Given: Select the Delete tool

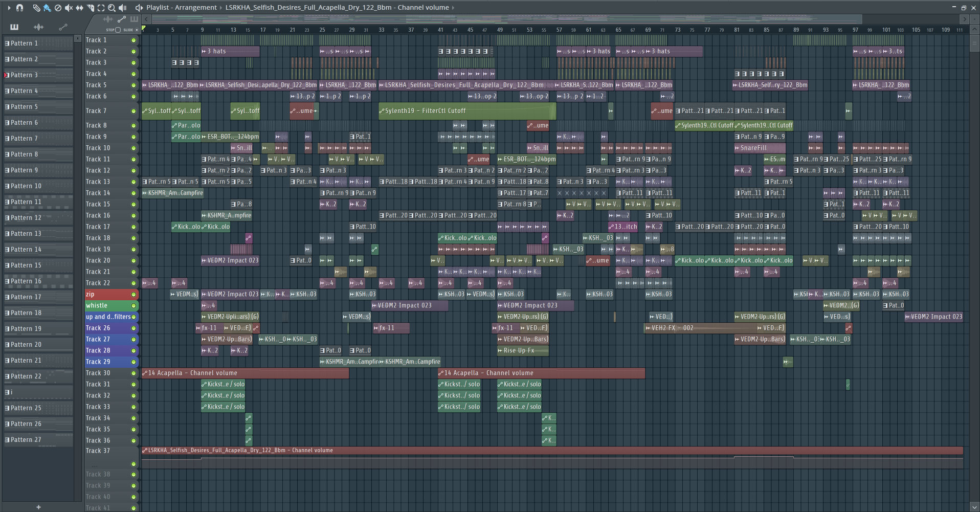Looking at the screenshot, I should point(58,8).
